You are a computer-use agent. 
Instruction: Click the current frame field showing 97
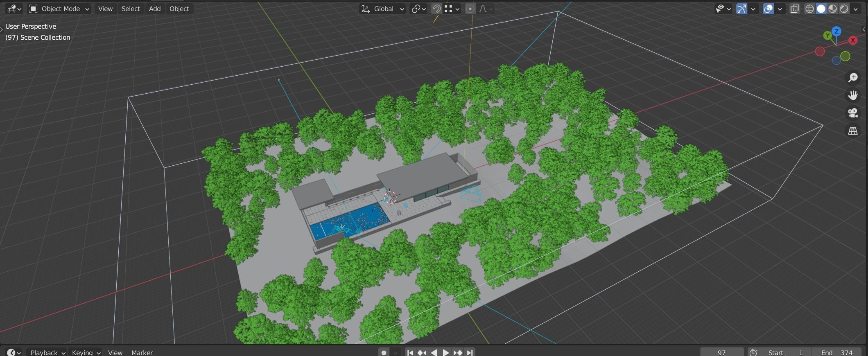(722, 352)
